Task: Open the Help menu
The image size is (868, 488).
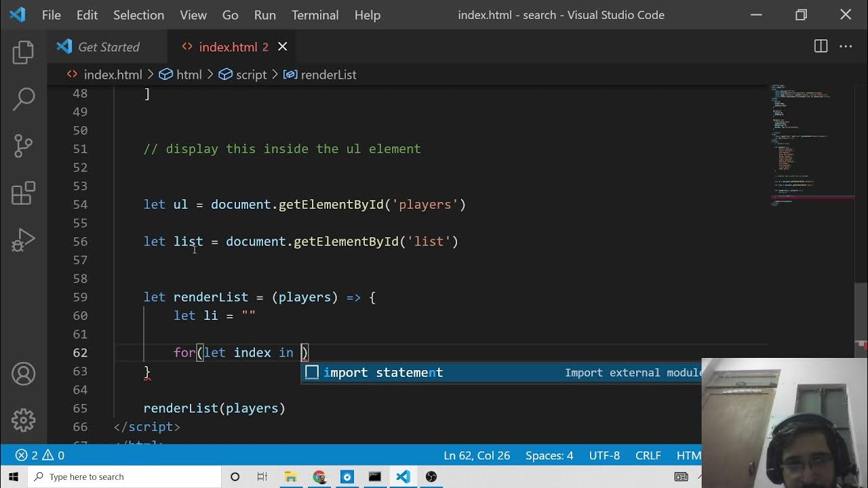Action: [x=368, y=15]
